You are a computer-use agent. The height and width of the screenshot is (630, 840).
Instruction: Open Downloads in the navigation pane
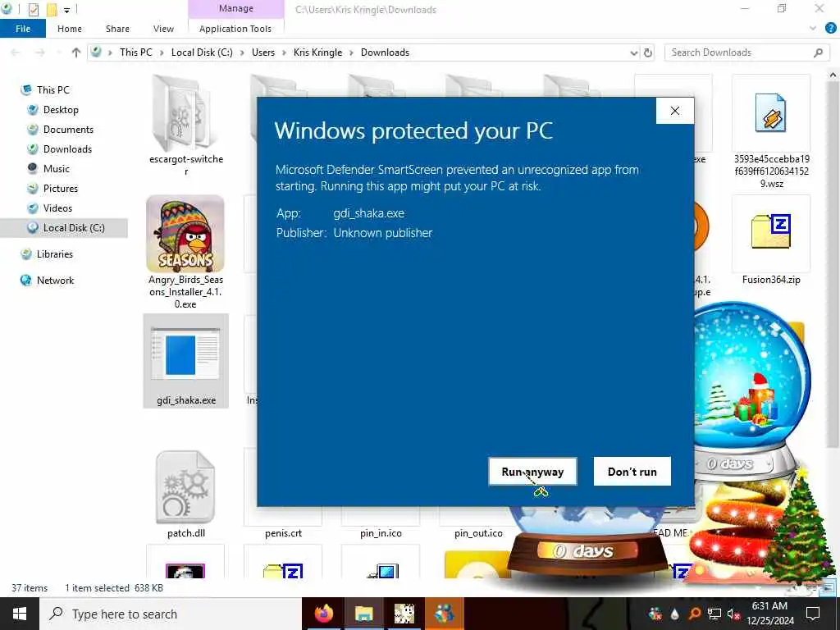coord(67,149)
